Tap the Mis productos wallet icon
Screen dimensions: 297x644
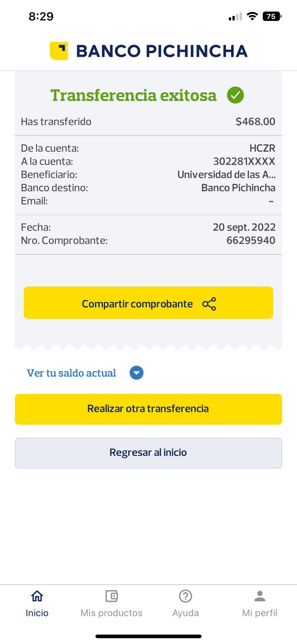pos(111,596)
